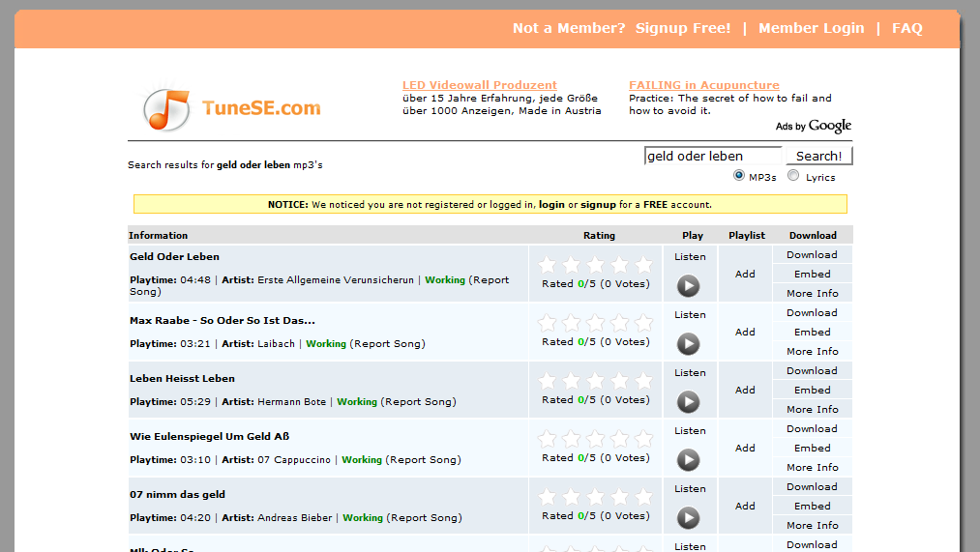This screenshot has height=552, width=980.
Task: Show More Info for Leben Heisst Leben
Action: pos(812,410)
